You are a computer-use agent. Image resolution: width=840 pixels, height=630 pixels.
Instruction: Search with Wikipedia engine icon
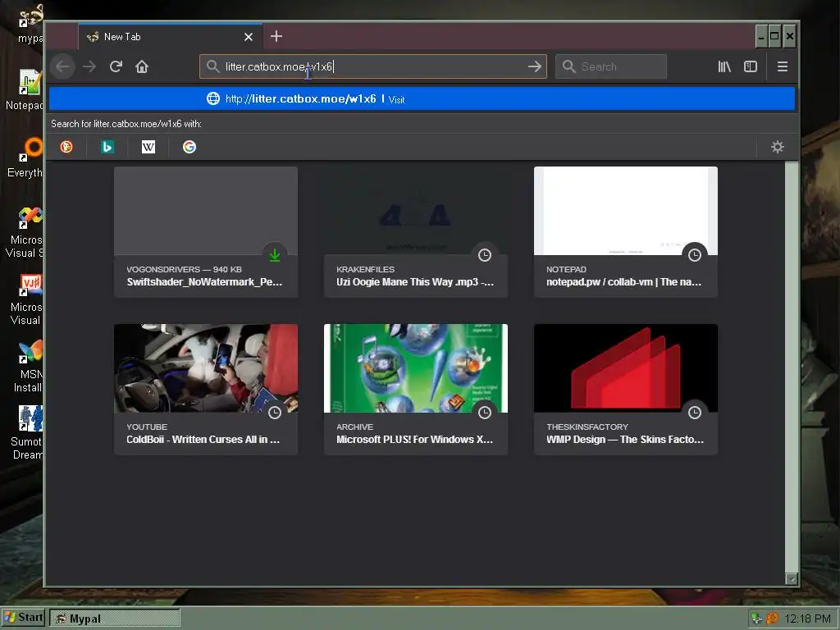[148, 147]
